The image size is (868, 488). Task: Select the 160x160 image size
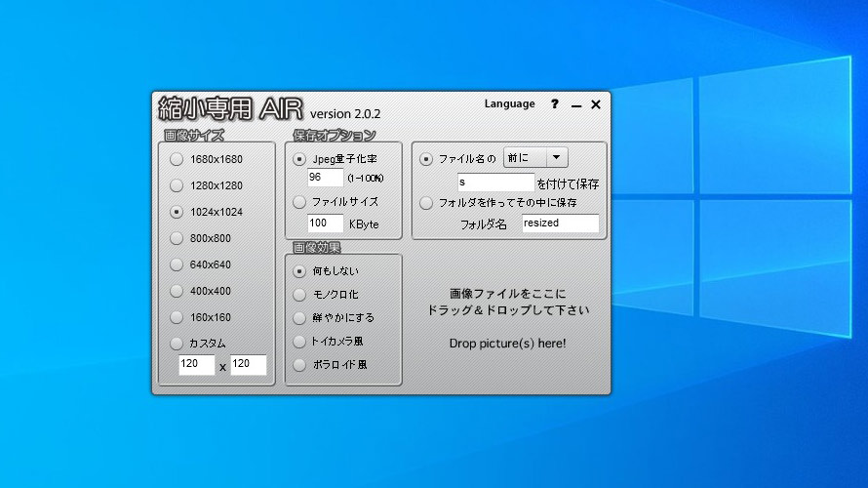pyautogui.click(x=176, y=317)
